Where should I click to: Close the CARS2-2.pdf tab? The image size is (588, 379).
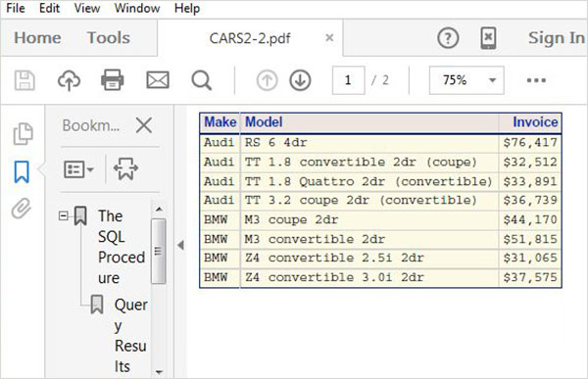point(329,37)
